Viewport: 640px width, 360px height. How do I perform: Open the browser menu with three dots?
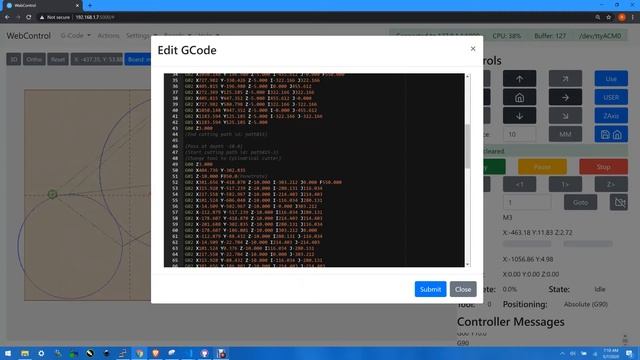click(x=632, y=17)
